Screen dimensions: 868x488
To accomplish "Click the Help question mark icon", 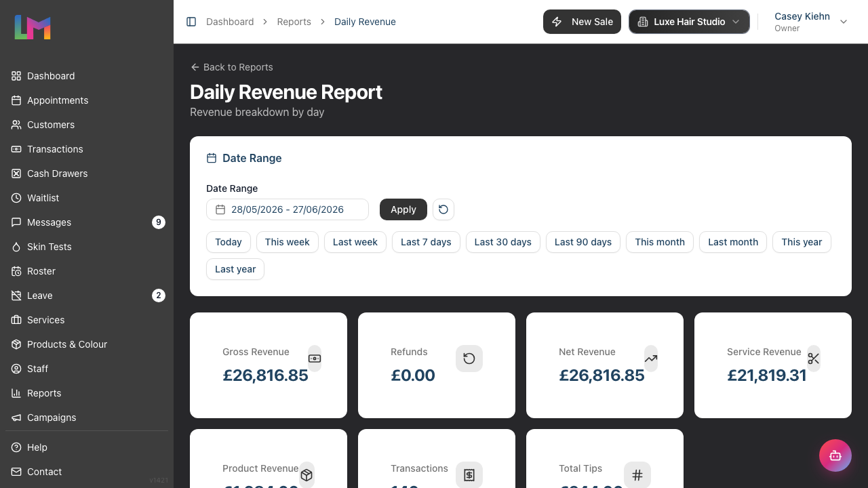I will click(x=16, y=447).
